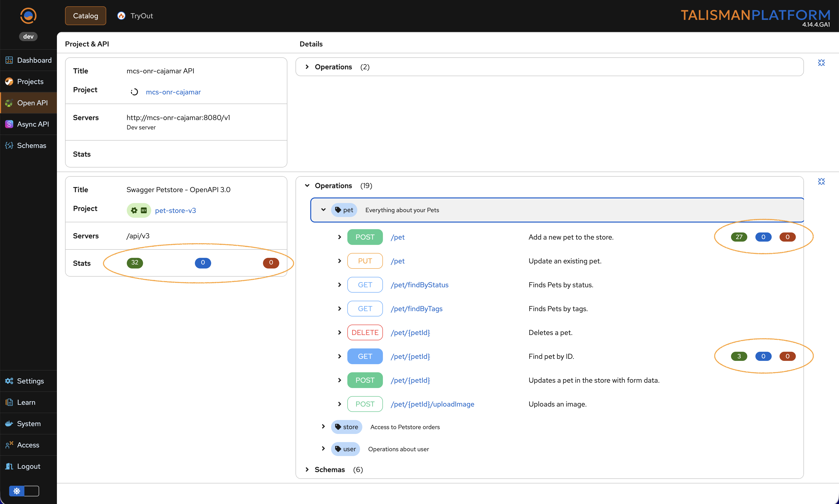Expand the Schemas (6) section
Screen dimensions: 839x504
click(x=307, y=469)
